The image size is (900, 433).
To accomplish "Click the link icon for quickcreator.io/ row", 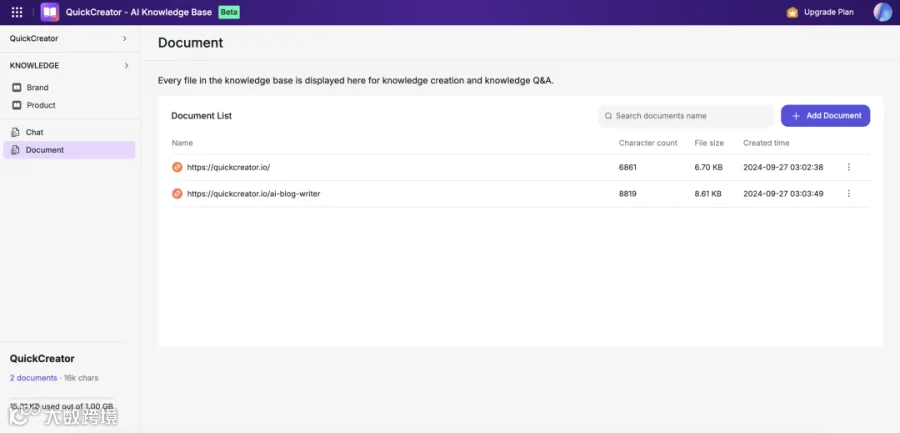I will [x=177, y=167].
